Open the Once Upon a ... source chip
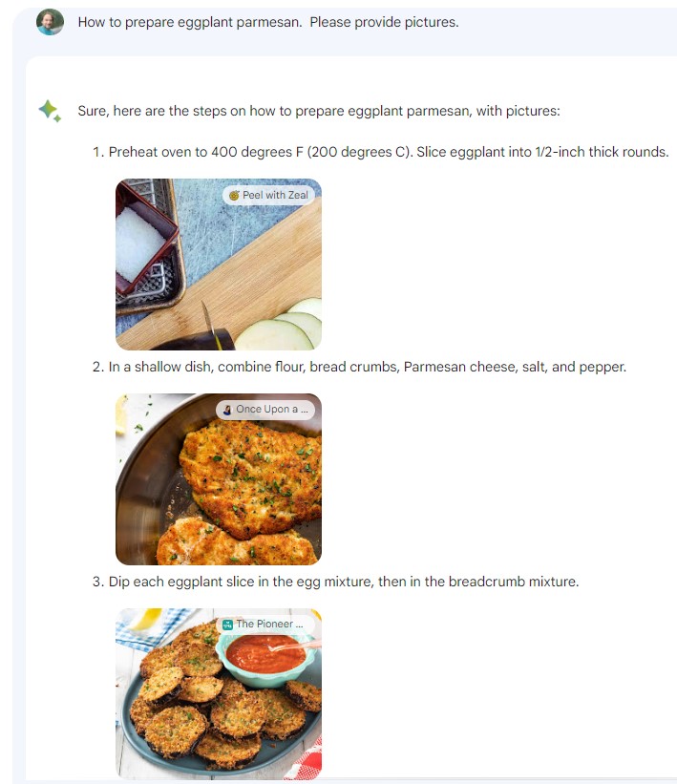Screen dimensions: 677x784 click(x=265, y=410)
